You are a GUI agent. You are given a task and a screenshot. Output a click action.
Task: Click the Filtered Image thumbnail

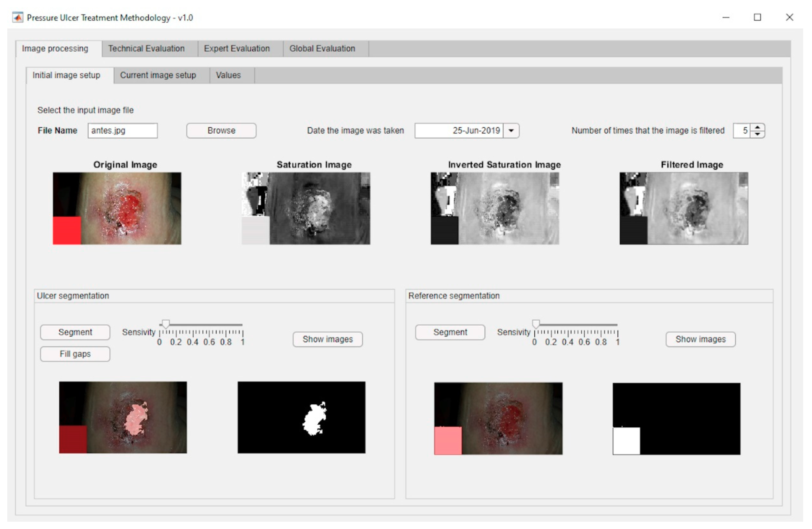click(684, 208)
